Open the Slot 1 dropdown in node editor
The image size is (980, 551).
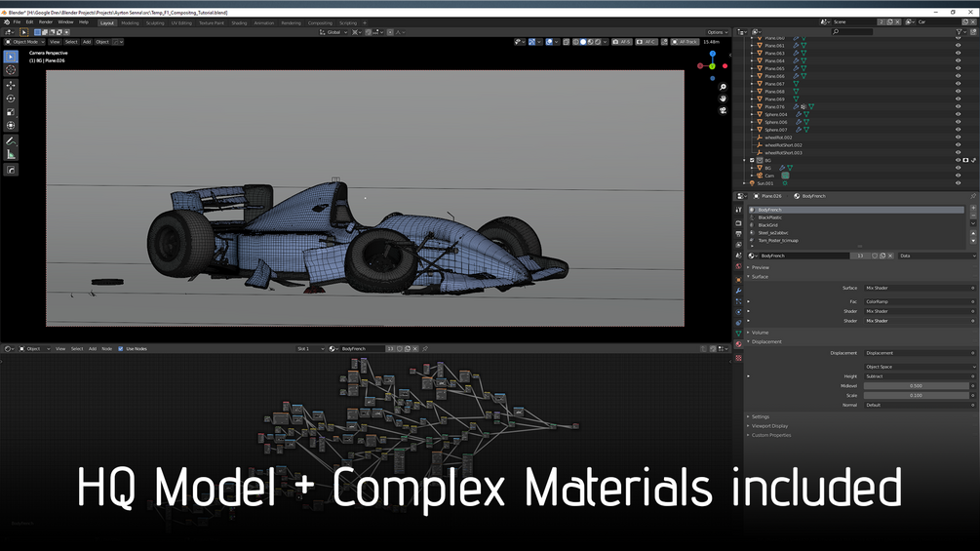coord(311,348)
